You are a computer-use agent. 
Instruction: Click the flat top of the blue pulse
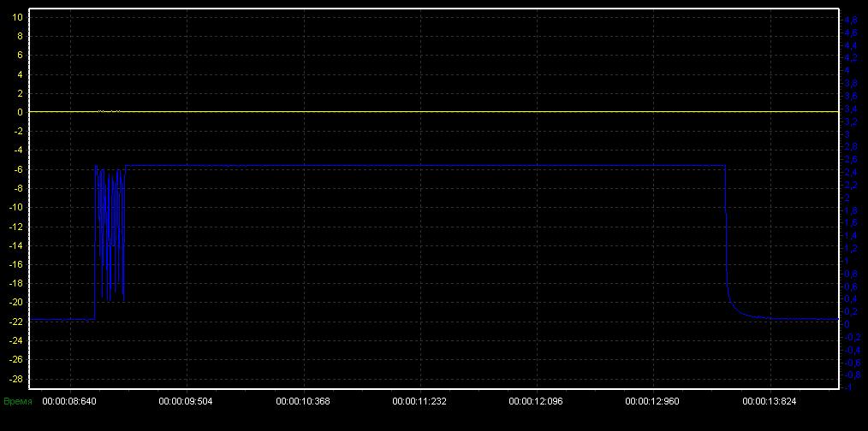coord(428,165)
